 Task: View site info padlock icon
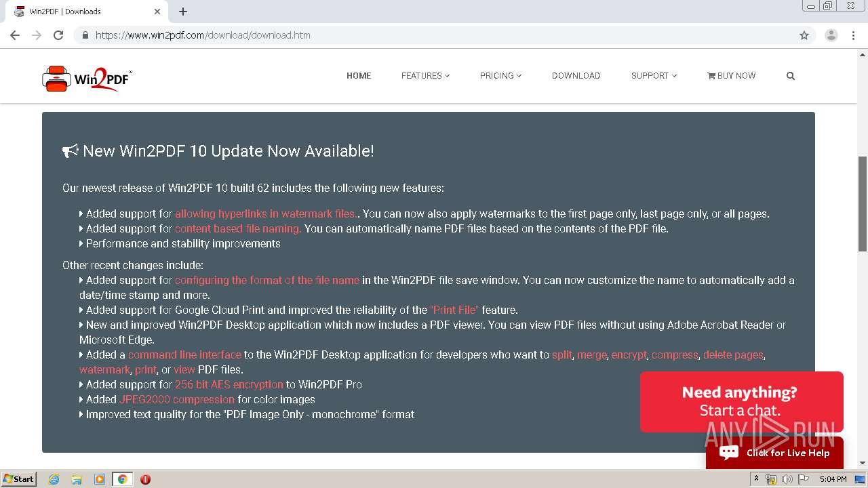85,35
